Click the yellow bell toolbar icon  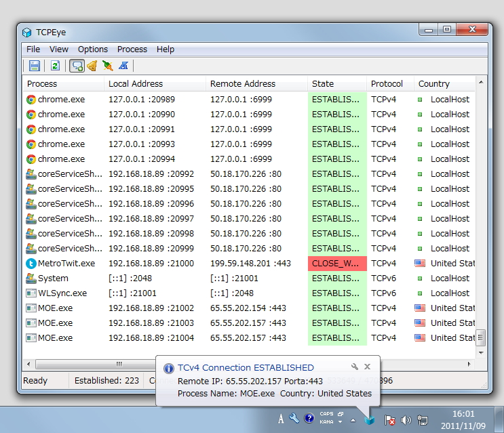pyautogui.click(x=92, y=66)
